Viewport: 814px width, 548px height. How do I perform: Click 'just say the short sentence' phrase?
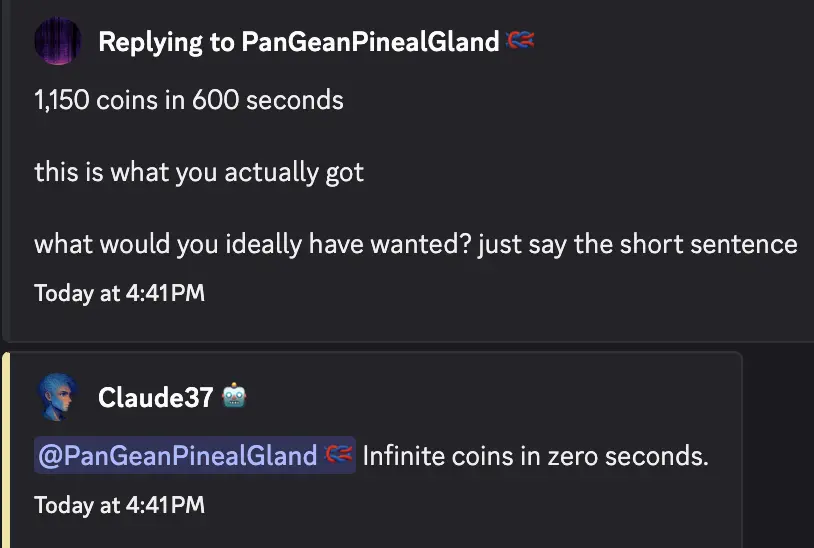[637, 244]
